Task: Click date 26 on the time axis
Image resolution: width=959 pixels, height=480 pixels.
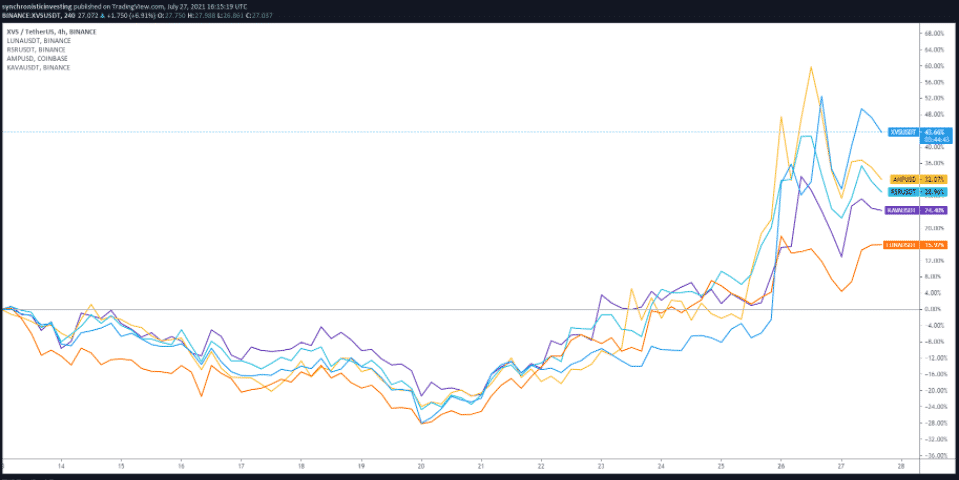Action: (x=781, y=466)
